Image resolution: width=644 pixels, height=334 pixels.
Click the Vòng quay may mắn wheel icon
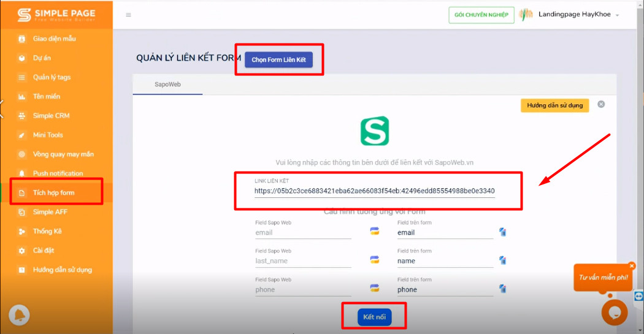tap(21, 154)
